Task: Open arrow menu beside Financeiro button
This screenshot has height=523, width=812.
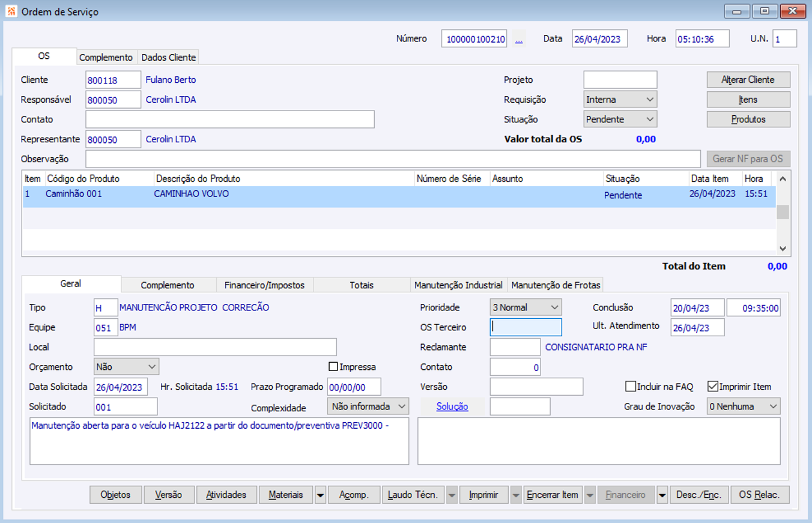Action: [662, 495]
